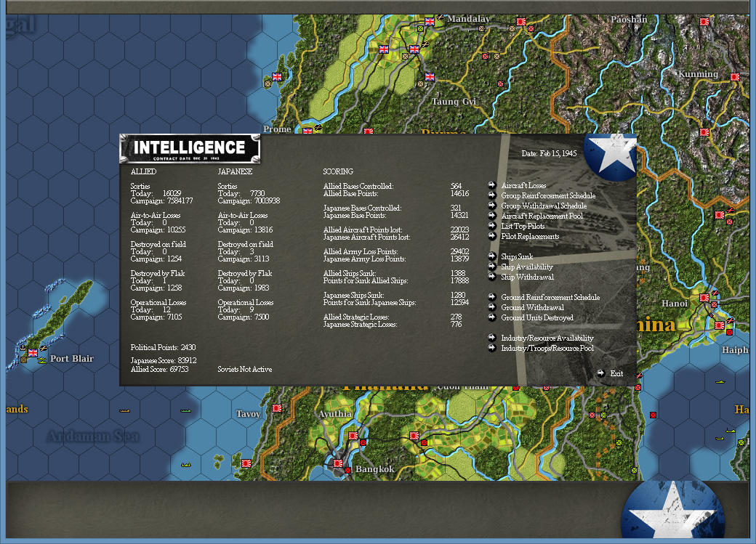Click the Bangkok city label
The height and width of the screenshot is (544, 756).
(x=374, y=469)
